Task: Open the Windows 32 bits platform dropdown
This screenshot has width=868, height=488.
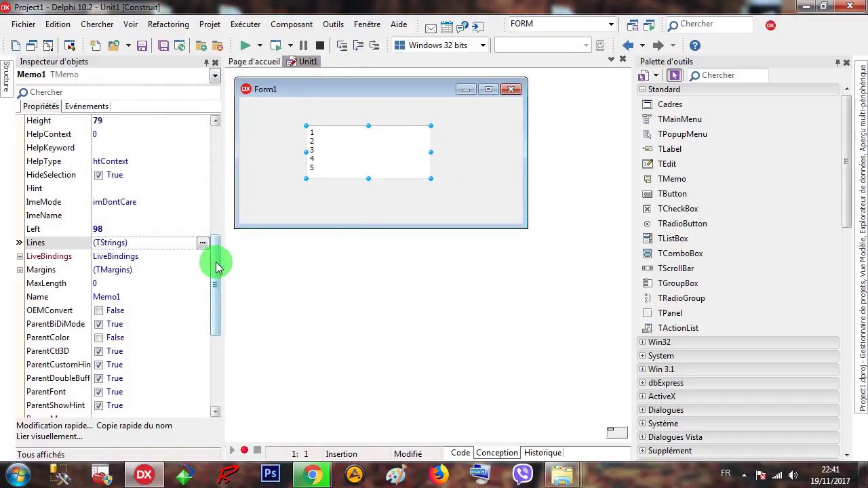Action: tap(483, 45)
